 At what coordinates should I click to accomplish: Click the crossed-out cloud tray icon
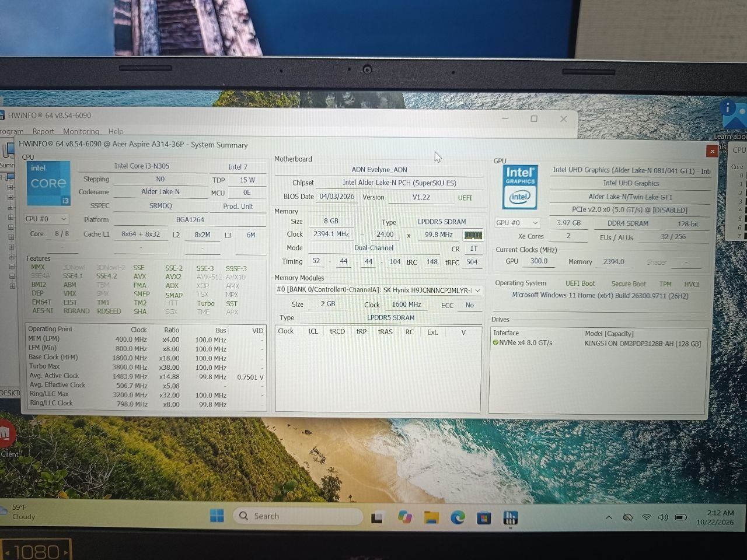coord(628,517)
